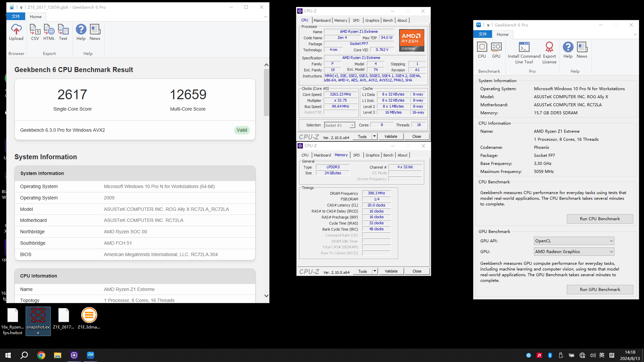The height and width of the screenshot is (362, 644).
Task: Open Tools dropdown arrow in upper CPU-Z
Action: [x=374, y=136]
